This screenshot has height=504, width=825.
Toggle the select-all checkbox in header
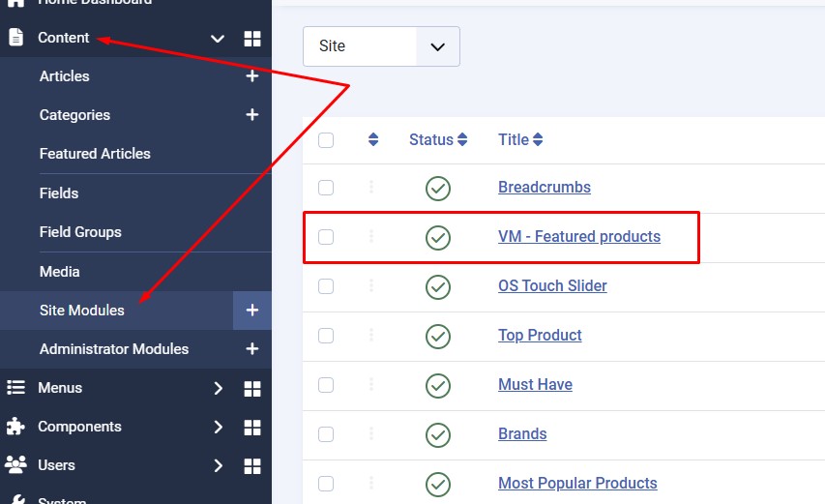coord(326,140)
